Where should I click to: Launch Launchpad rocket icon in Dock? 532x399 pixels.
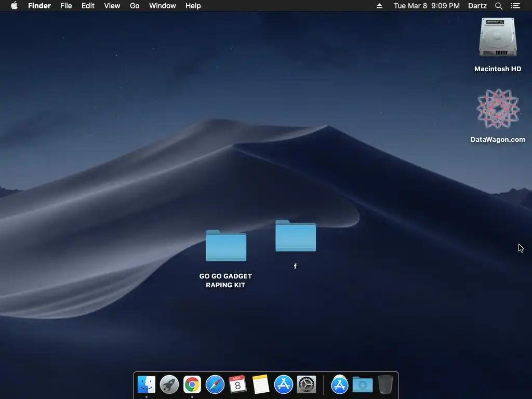pyautogui.click(x=169, y=384)
